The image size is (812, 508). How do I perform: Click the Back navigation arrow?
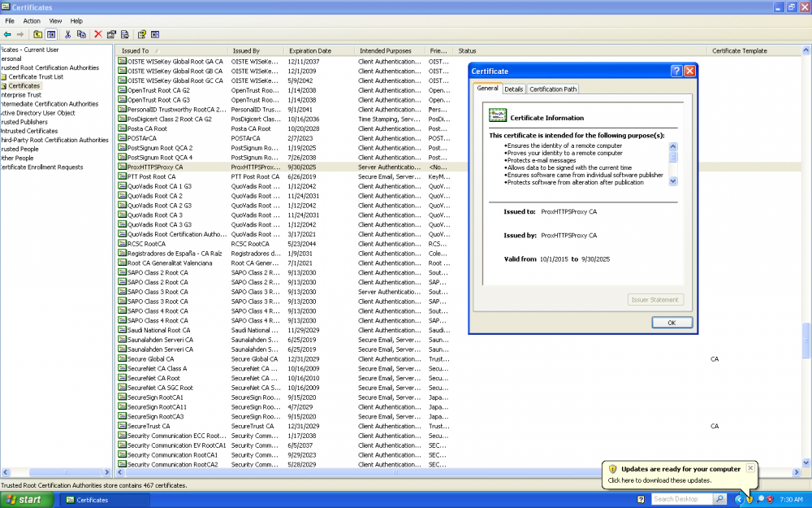coord(7,34)
